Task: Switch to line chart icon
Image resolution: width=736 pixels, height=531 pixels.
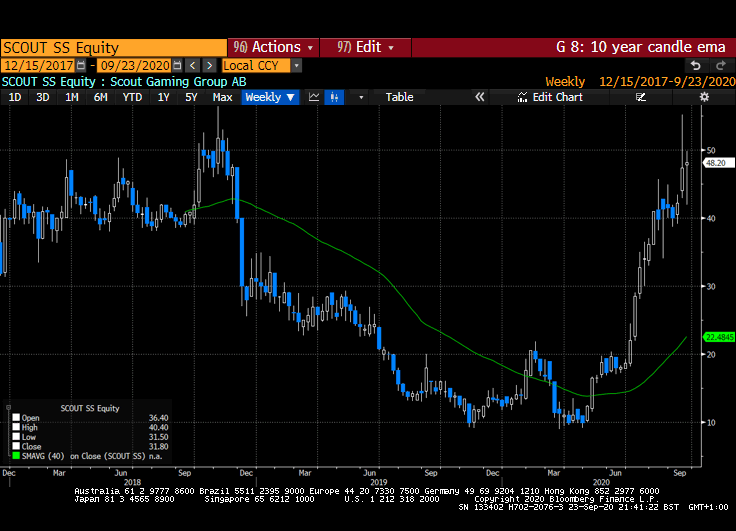Action: pos(314,97)
